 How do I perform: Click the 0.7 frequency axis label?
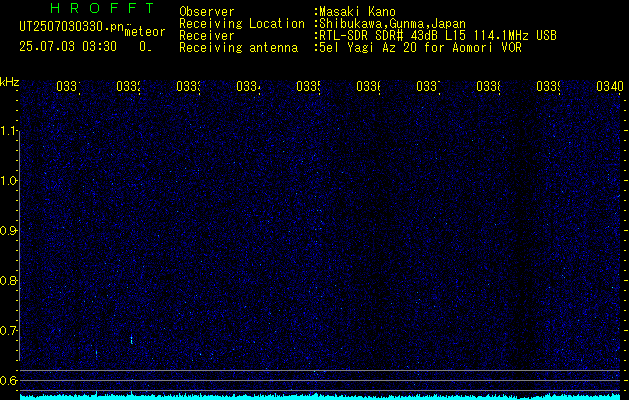pos(10,330)
